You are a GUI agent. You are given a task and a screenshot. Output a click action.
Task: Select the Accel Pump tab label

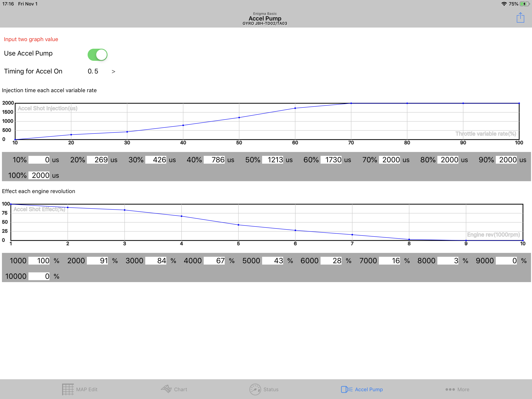pos(369,389)
